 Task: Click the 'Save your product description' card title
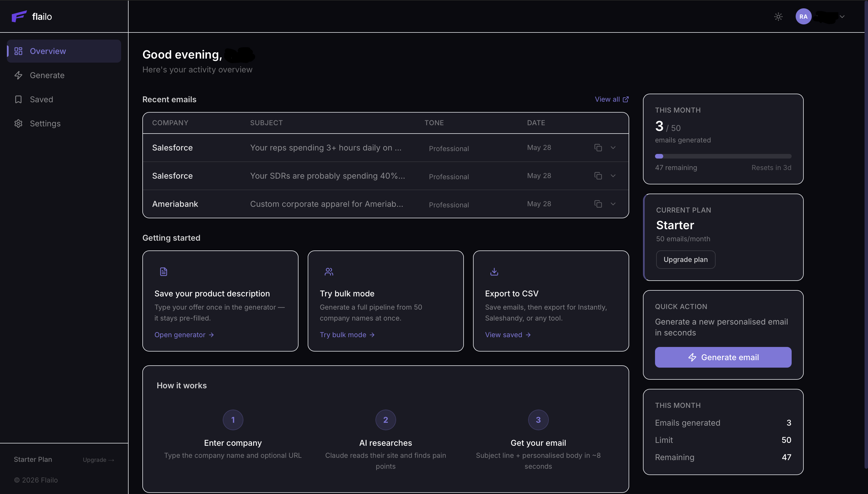212,294
